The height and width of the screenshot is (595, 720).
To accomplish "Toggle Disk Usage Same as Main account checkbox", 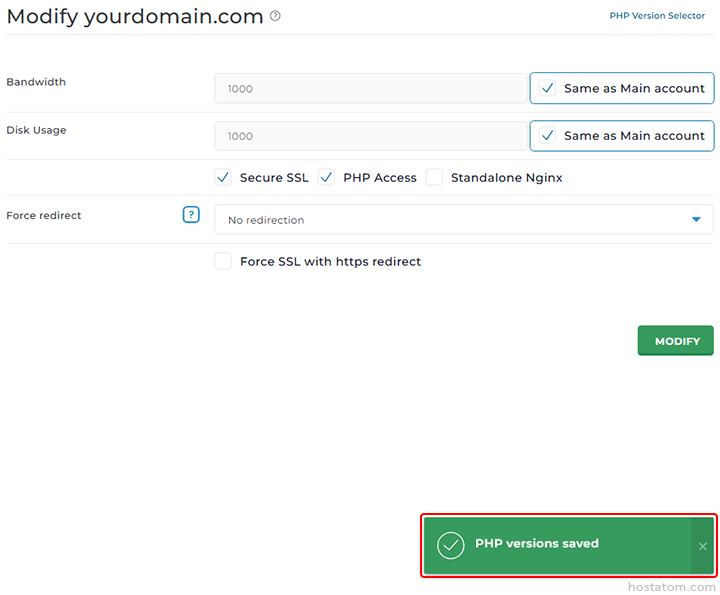I will click(x=547, y=136).
